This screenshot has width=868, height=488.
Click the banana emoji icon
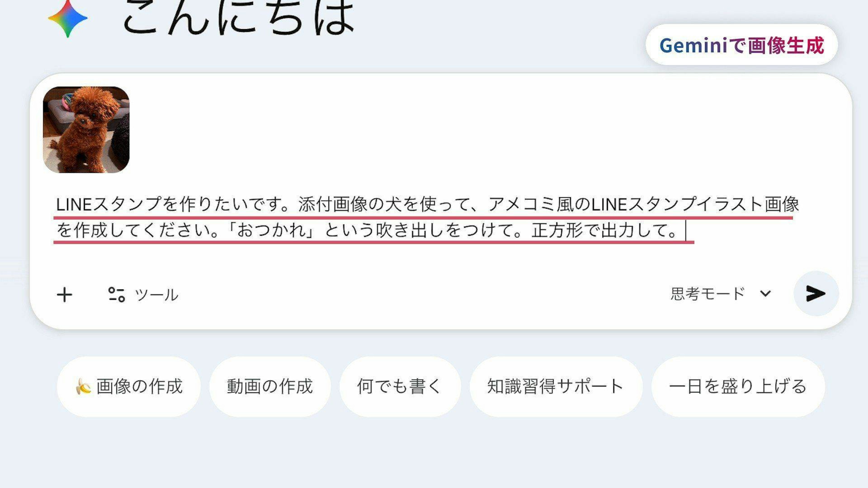83,386
